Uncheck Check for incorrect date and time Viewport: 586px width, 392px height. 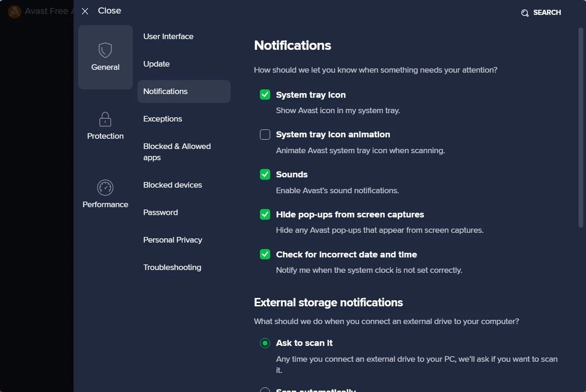coord(265,254)
